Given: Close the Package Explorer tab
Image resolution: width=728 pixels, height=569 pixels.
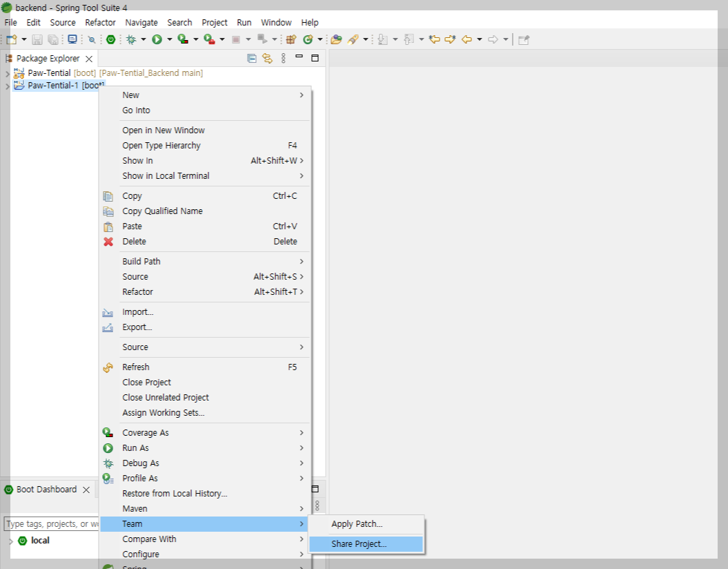Looking at the screenshot, I should click(89, 59).
